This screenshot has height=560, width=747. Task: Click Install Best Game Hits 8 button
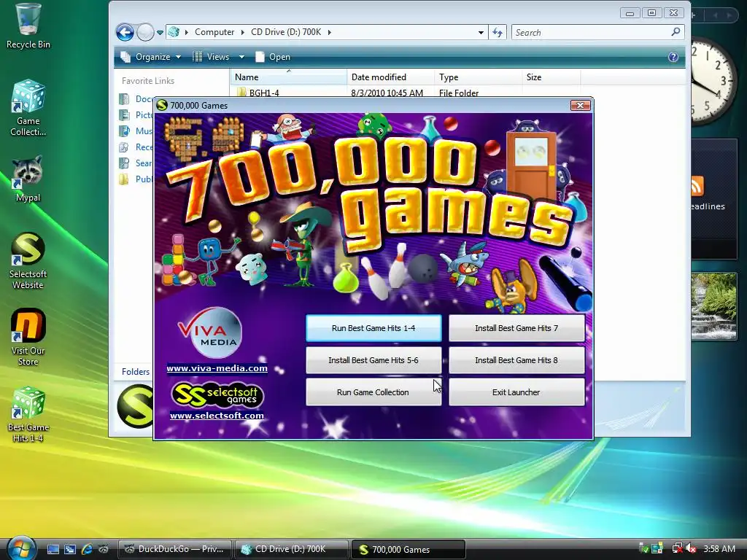click(516, 360)
